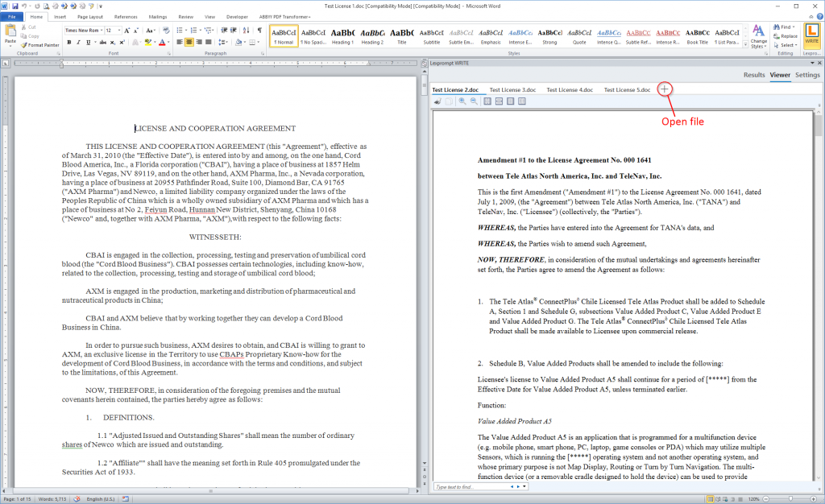Click the viewer zoom in magnifier
The height and width of the screenshot is (504, 825).
pos(462,101)
